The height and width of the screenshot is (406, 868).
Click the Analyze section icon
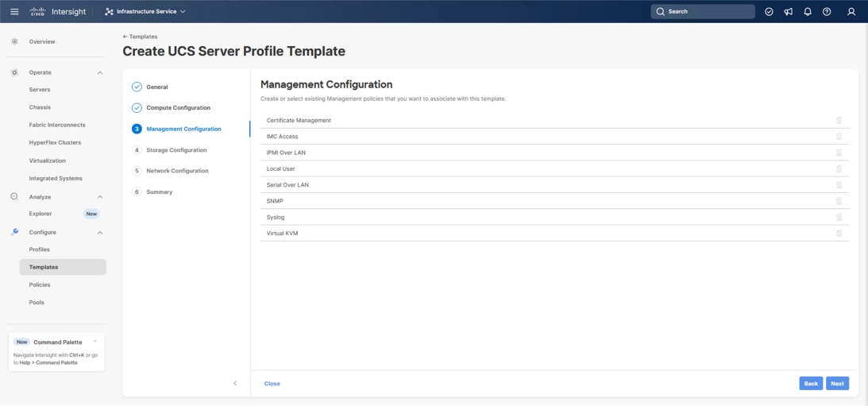pyautogui.click(x=15, y=196)
